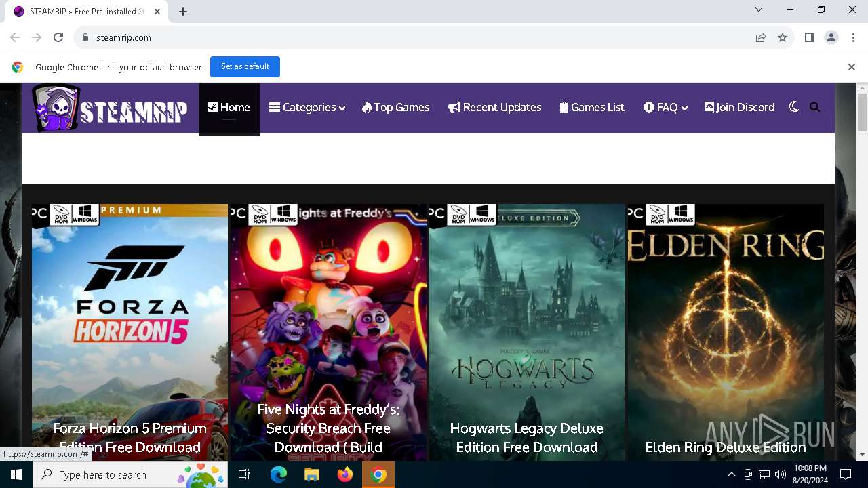Screen dimensions: 868x488
Task: Launch Microsoft Edge from taskbar
Action: tap(279, 474)
